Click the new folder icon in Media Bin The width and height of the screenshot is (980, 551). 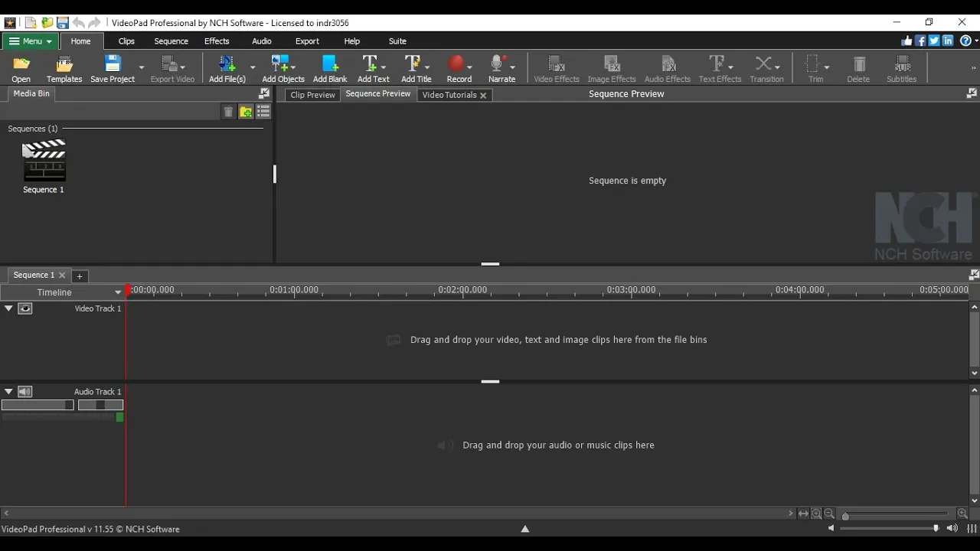(x=246, y=112)
